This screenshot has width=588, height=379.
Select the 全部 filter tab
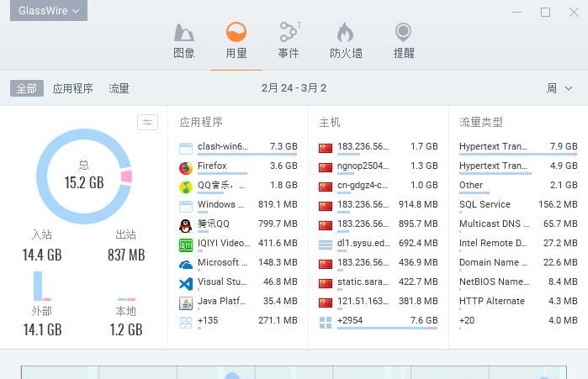pyautogui.click(x=27, y=88)
